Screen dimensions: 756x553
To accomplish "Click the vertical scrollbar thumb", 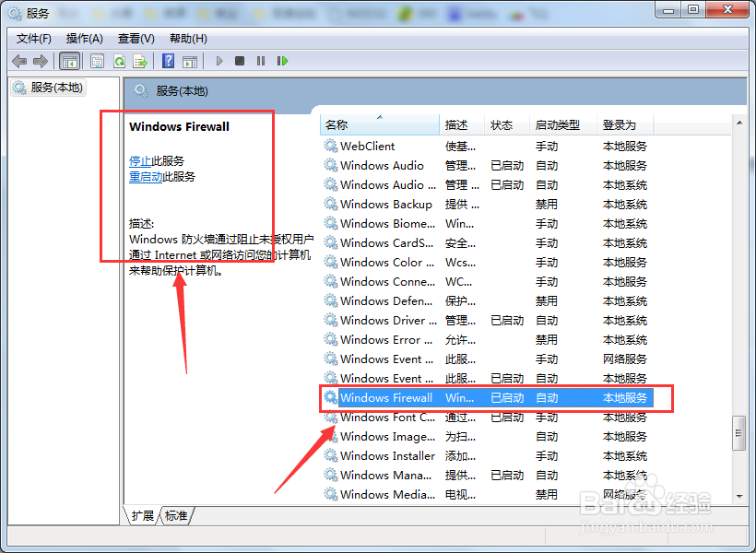I will pos(739,433).
